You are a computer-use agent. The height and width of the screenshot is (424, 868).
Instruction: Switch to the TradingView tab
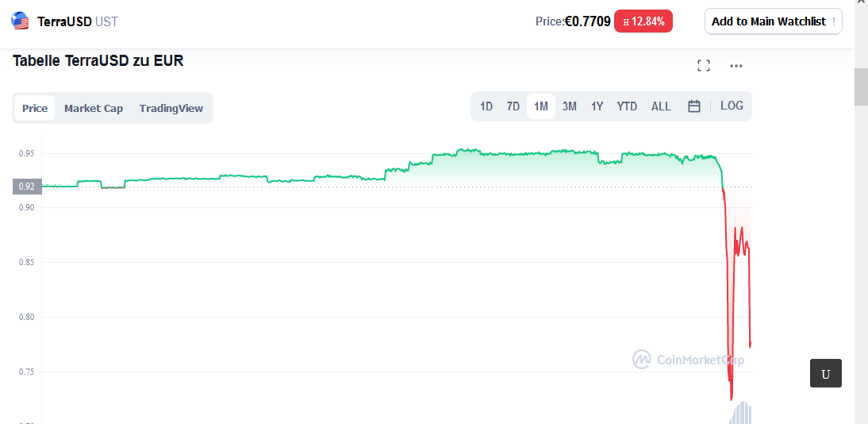pos(171,108)
